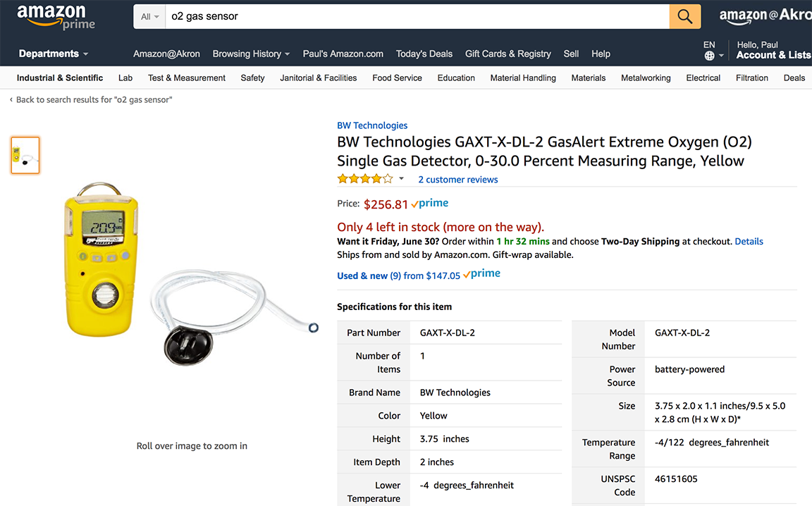Expand the star rating breakdown arrow
812x506 pixels.
click(402, 179)
